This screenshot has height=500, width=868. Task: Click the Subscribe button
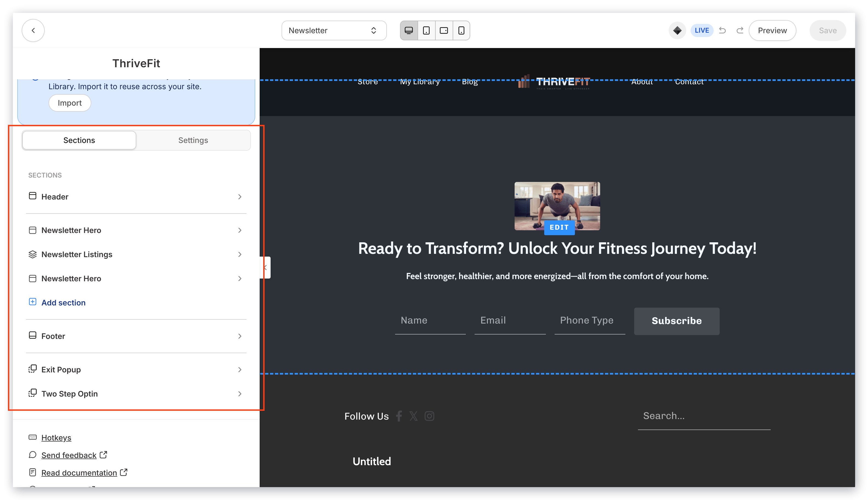coord(677,321)
